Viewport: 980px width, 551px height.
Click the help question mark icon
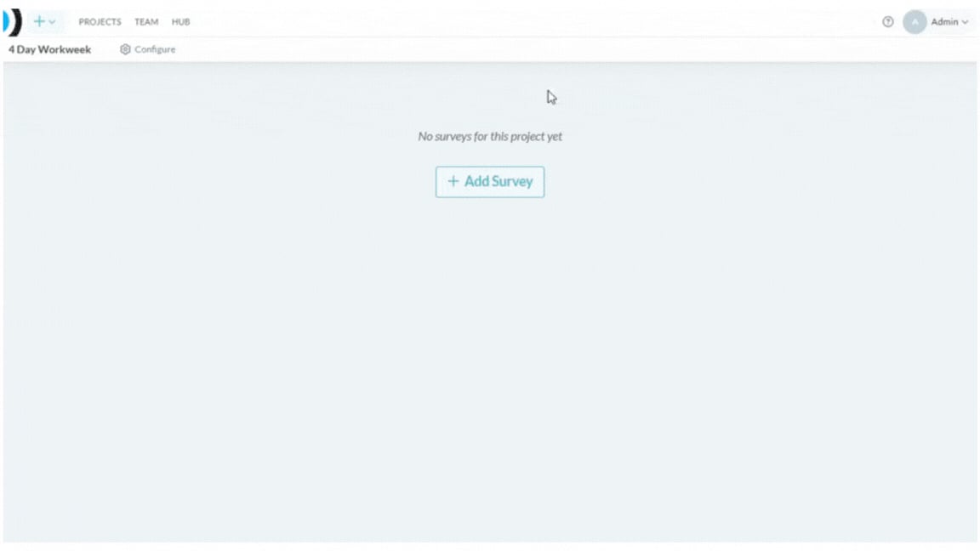(x=887, y=22)
